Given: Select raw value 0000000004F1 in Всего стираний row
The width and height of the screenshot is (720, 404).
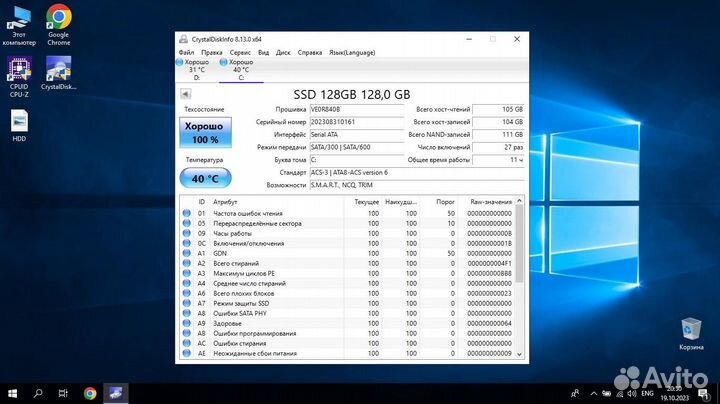Looking at the screenshot, I should [489, 264].
